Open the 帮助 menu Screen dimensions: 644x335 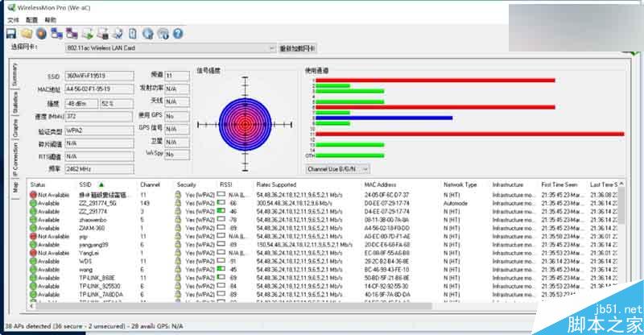coord(50,20)
